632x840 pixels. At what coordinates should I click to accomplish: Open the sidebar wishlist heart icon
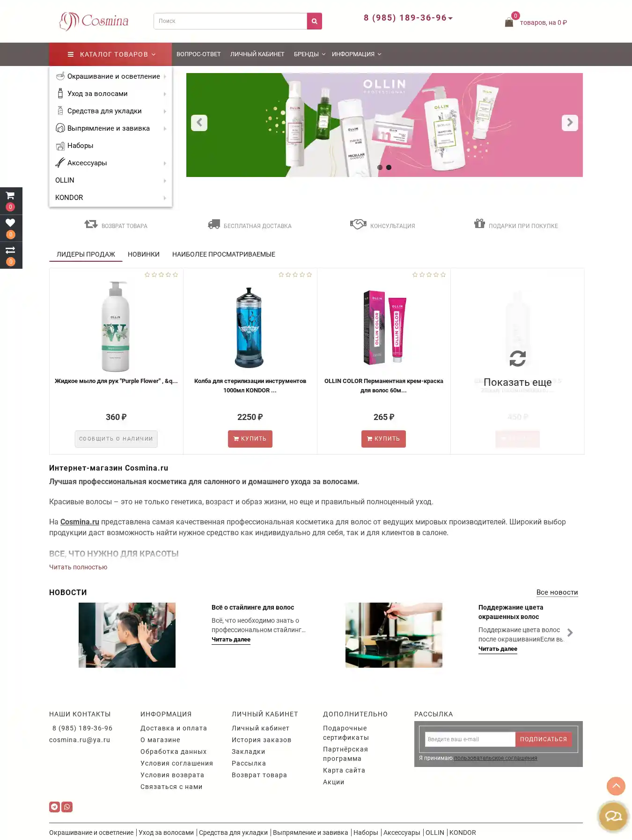[10, 223]
